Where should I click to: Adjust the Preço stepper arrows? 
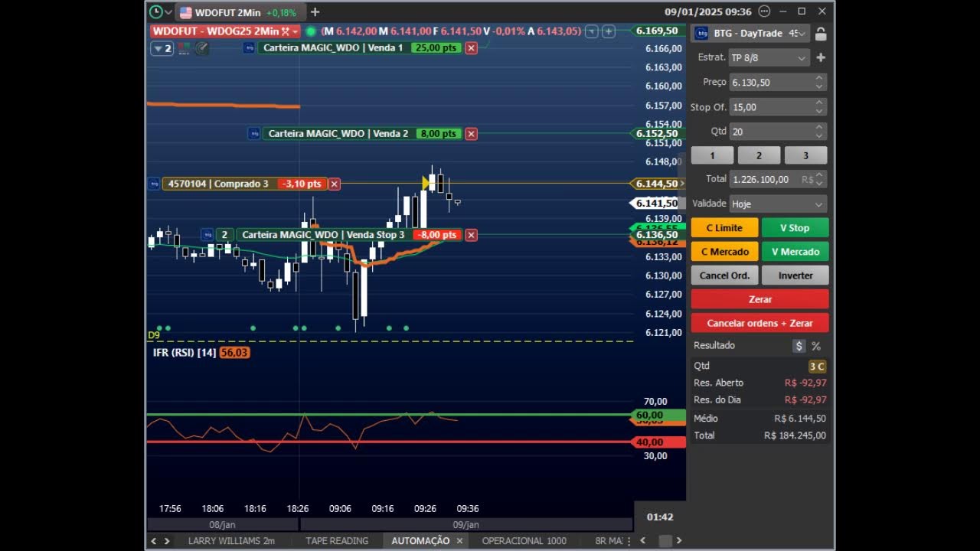pos(819,83)
